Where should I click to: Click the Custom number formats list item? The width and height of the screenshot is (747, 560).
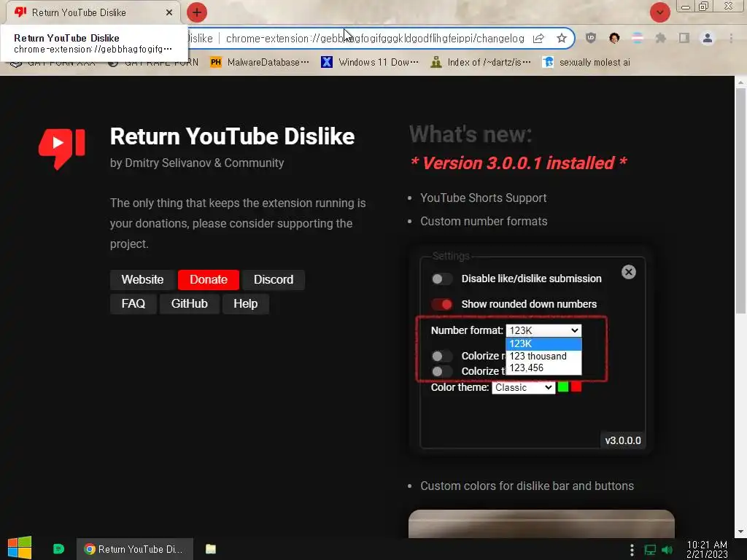click(x=484, y=222)
